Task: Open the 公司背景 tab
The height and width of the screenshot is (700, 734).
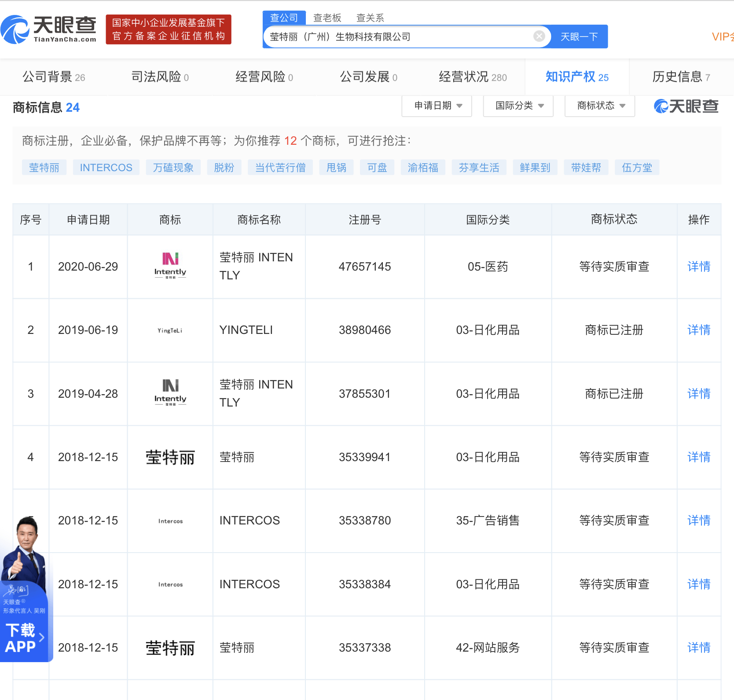Action: click(x=53, y=77)
